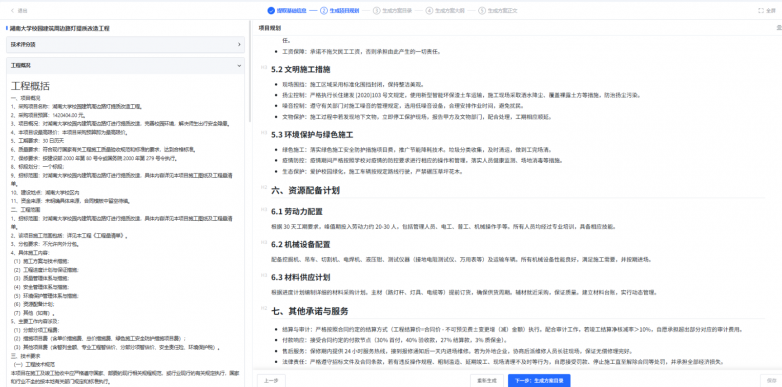The image size is (782, 387).
Task: Click the heading 5.3 环境保护与绿色施工
Action: [x=312, y=135]
